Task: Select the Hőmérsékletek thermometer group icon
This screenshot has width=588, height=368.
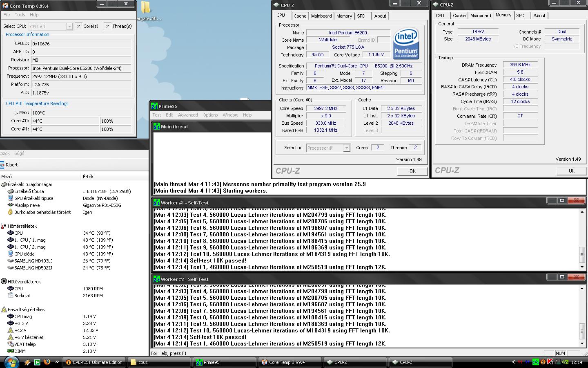Action: [4, 226]
